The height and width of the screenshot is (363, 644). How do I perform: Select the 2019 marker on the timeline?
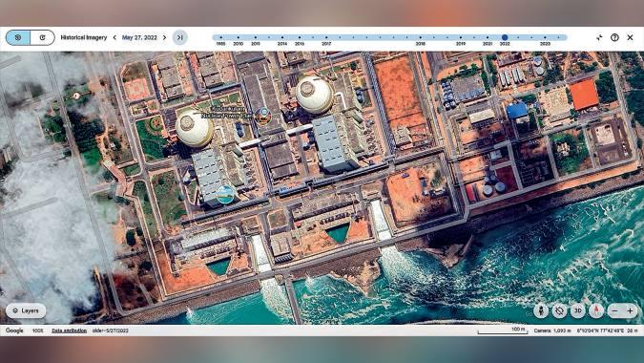461,37
